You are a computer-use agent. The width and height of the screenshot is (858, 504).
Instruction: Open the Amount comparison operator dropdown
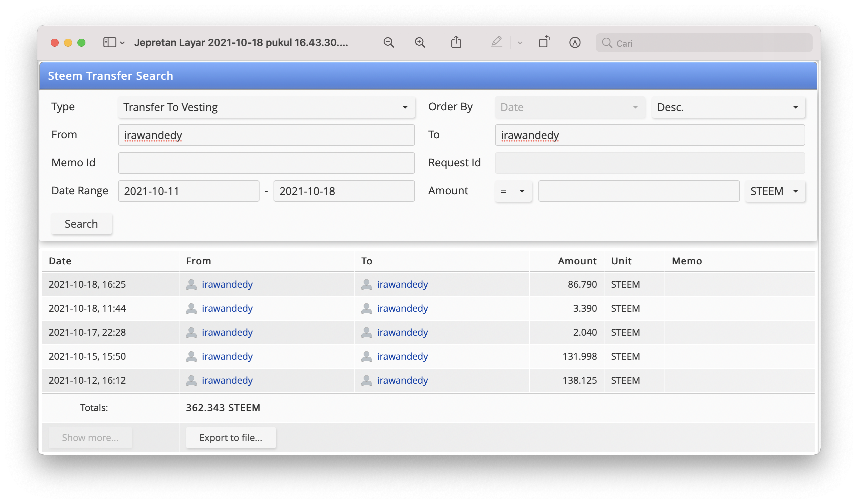point(513,191)
